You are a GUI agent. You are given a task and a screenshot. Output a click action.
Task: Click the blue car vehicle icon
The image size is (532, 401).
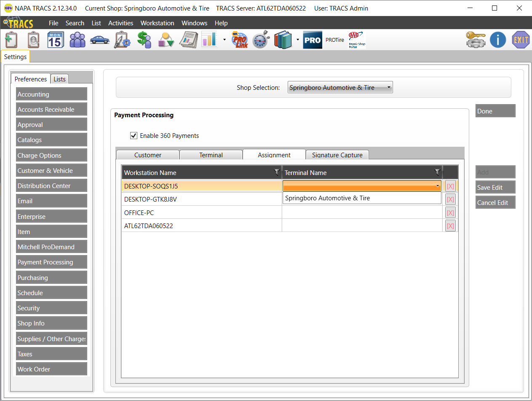tap(100, 40)
